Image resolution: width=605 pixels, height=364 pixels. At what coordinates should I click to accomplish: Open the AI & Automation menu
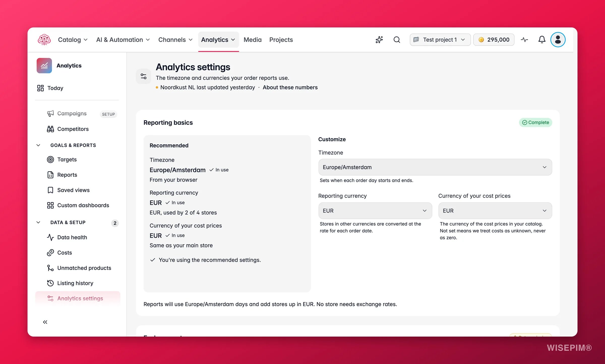123,40
